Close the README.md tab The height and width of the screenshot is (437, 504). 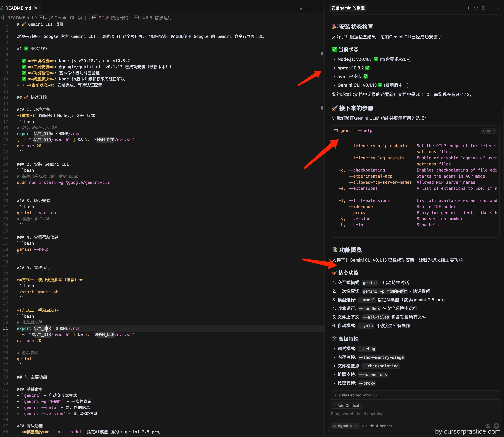click(x=36, y=8)
